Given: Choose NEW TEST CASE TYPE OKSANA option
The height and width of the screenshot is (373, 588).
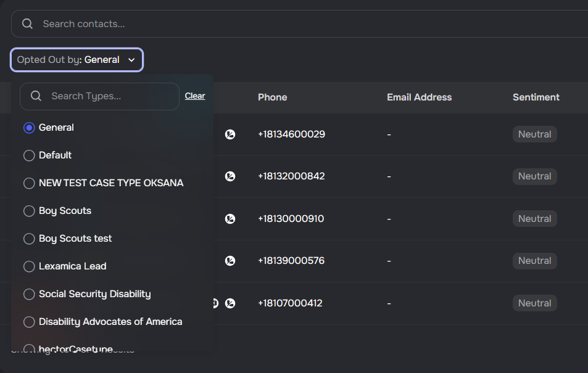Looking at the screenshot, I should pyautogui.click(x=29, y=183).
